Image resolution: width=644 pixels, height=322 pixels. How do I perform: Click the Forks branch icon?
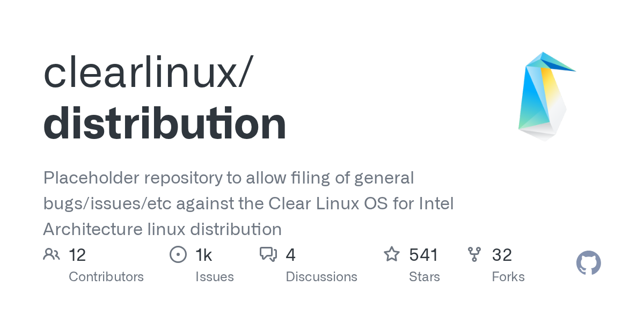click(x=474, y=254)
